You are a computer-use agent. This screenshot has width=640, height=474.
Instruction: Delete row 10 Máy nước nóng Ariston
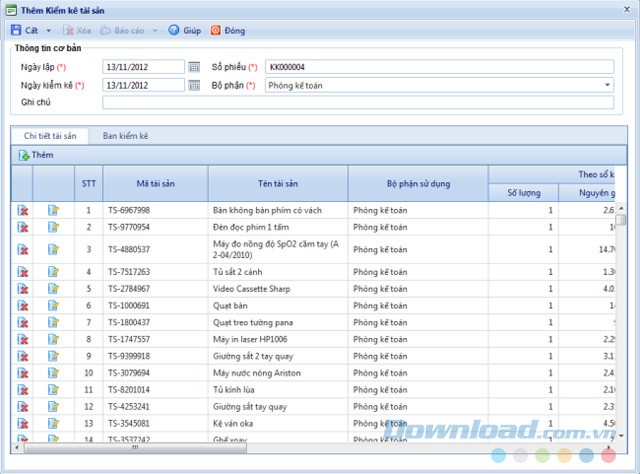pyautogui.click(x=22, y=373)
